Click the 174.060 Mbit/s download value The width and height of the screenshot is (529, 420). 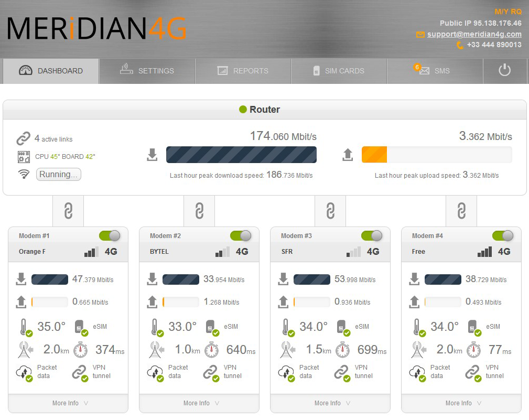click(x=283, y=136)
